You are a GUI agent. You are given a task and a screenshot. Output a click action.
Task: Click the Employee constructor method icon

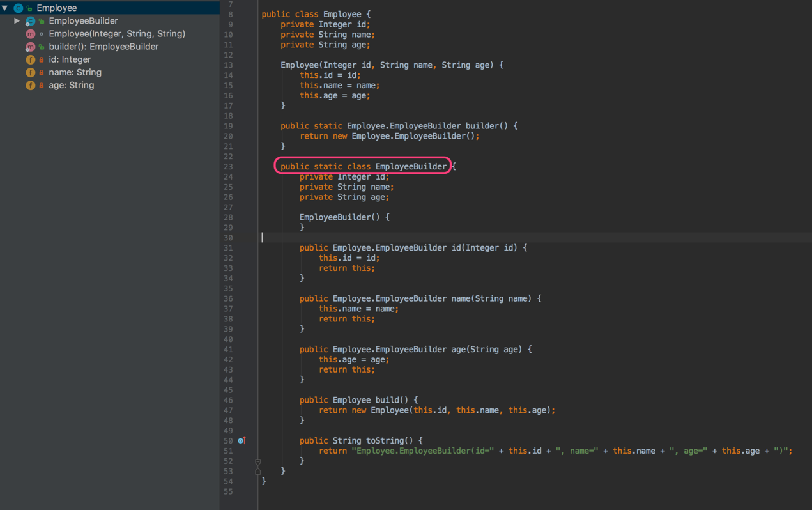[x=30, y=34]
